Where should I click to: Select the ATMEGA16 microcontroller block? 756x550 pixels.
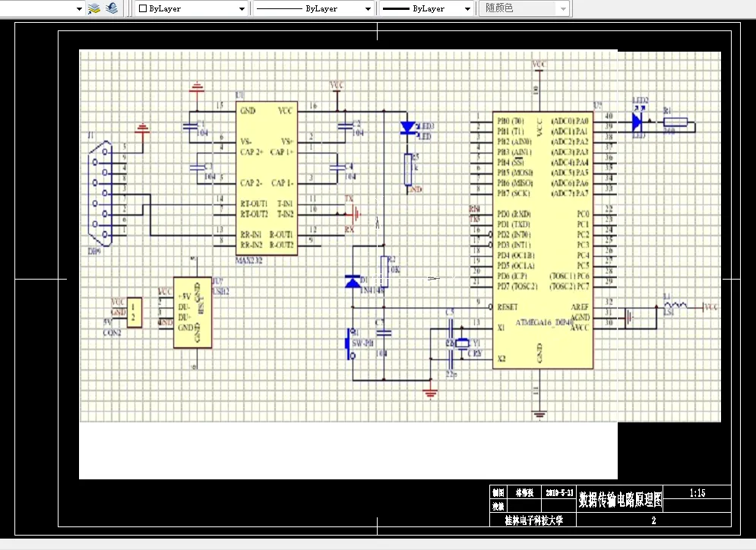click(543, 240)
